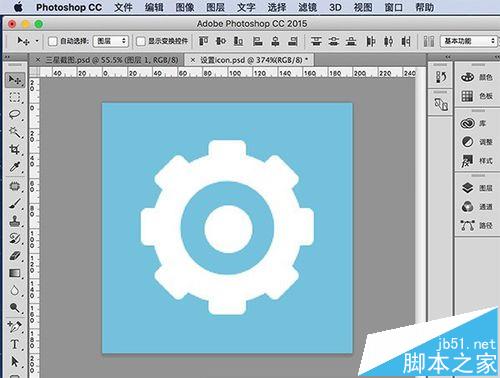Image resolution: width=500 pixels, height=378 pixels.
Task: Open the Channels (通道) panel
Action: [477, 207]
